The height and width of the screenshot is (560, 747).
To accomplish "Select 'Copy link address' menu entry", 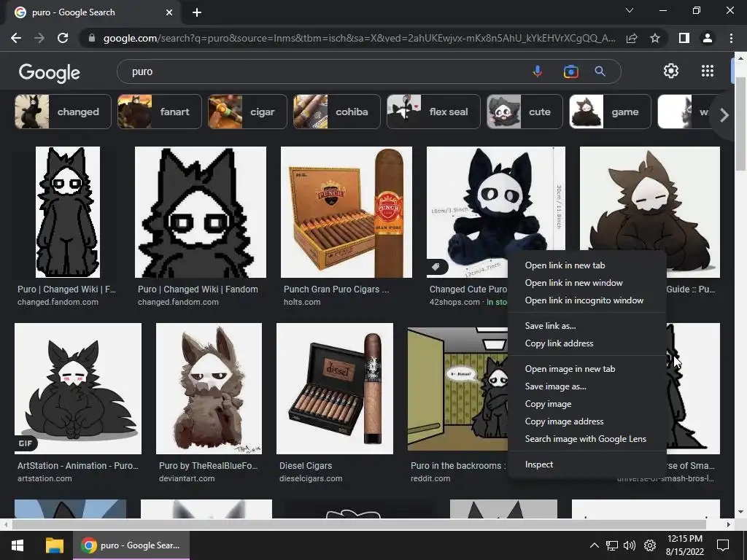I will pyautogui.click(x=587, y=343).
